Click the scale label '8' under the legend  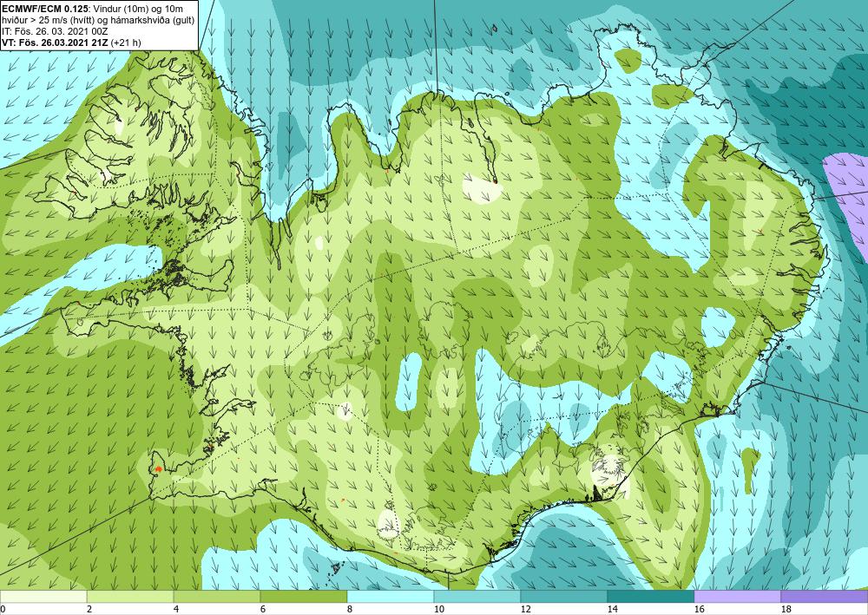tap(349, 610)
